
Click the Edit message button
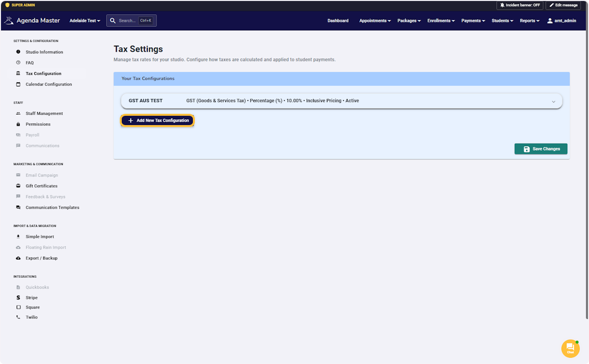[563, 5]
